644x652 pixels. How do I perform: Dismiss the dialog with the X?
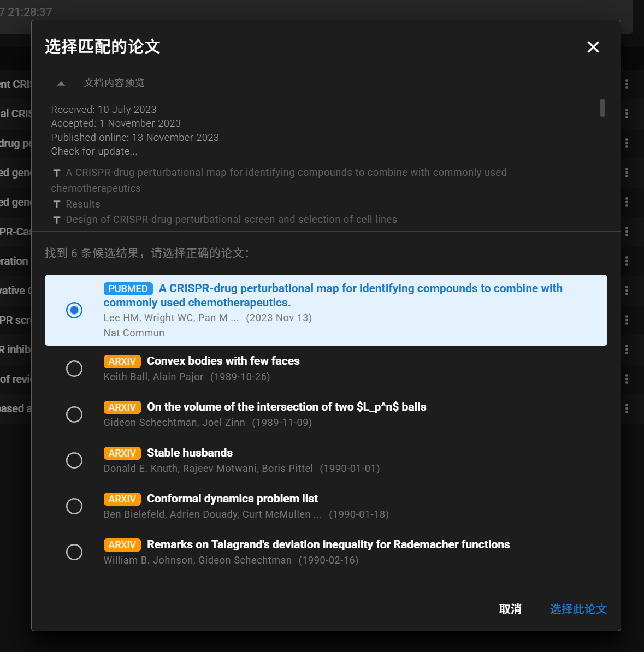[x=593, y=47]
